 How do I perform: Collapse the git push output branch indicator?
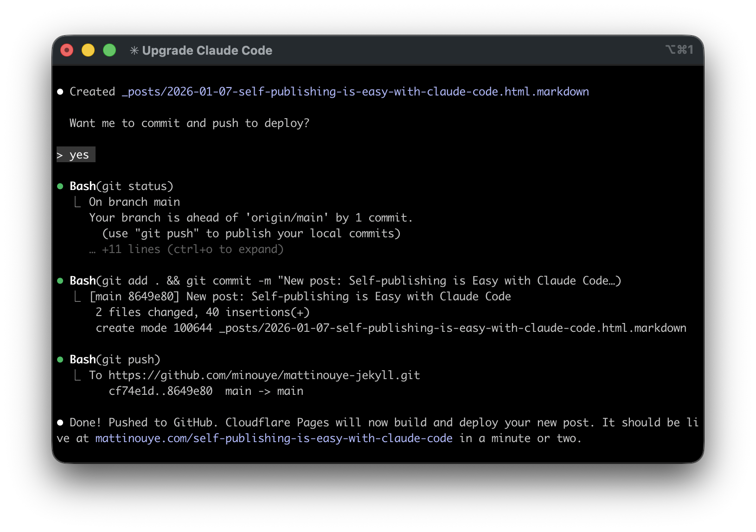77,375
